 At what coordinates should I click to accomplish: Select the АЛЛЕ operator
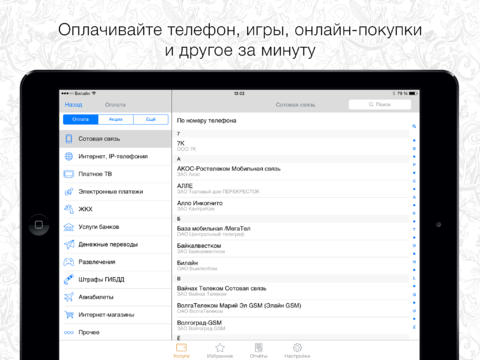[x=291, y=188]
